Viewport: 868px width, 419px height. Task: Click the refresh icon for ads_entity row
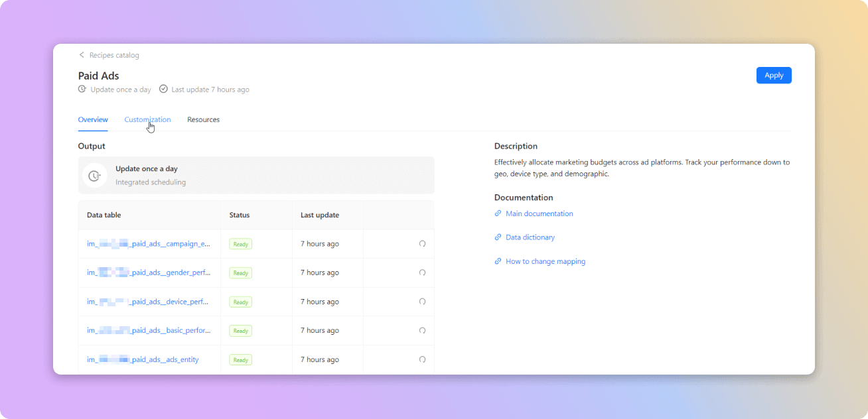click(x=422, y=359)
